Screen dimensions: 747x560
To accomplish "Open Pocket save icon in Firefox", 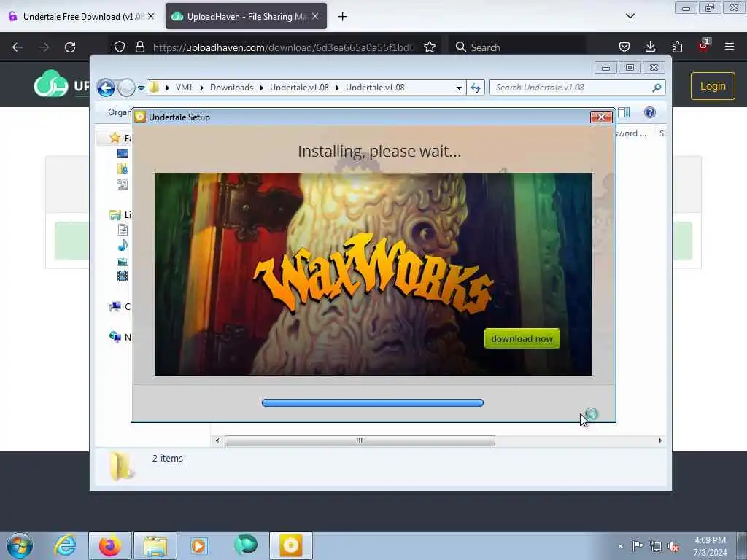I will coord(624,47).
